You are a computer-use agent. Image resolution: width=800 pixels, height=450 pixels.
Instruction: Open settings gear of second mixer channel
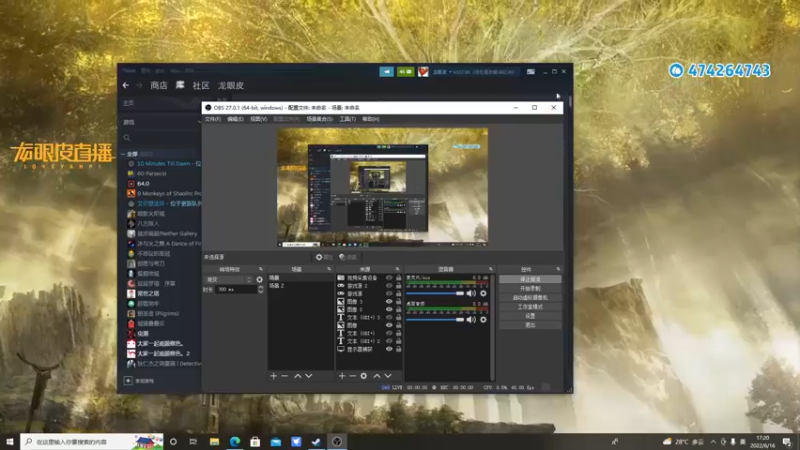tap(483, 320)
